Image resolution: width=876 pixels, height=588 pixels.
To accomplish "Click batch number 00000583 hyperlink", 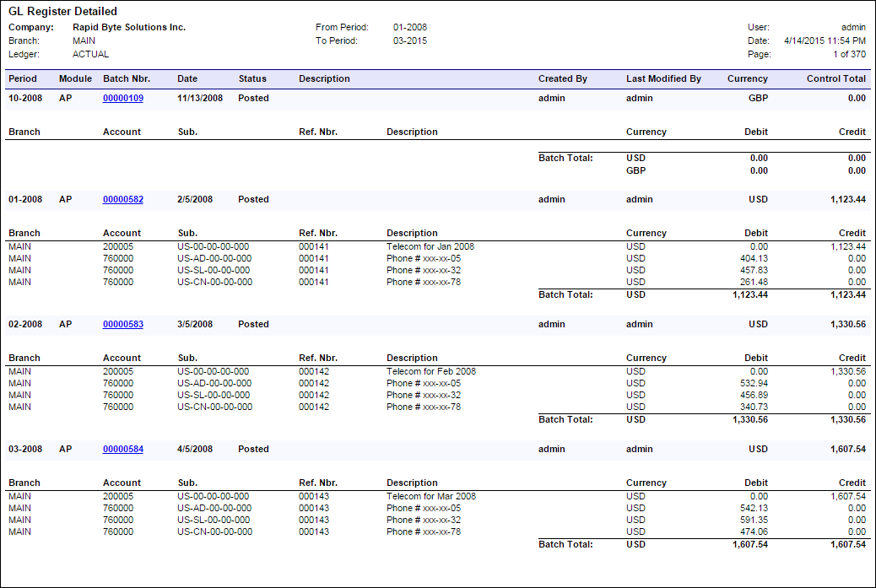I will (122, 324).
